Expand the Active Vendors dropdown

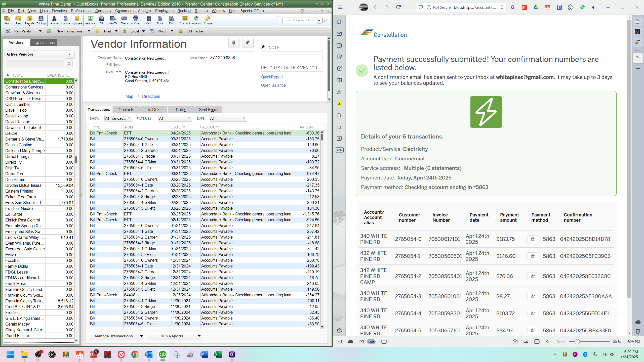[x=69, y=54]
